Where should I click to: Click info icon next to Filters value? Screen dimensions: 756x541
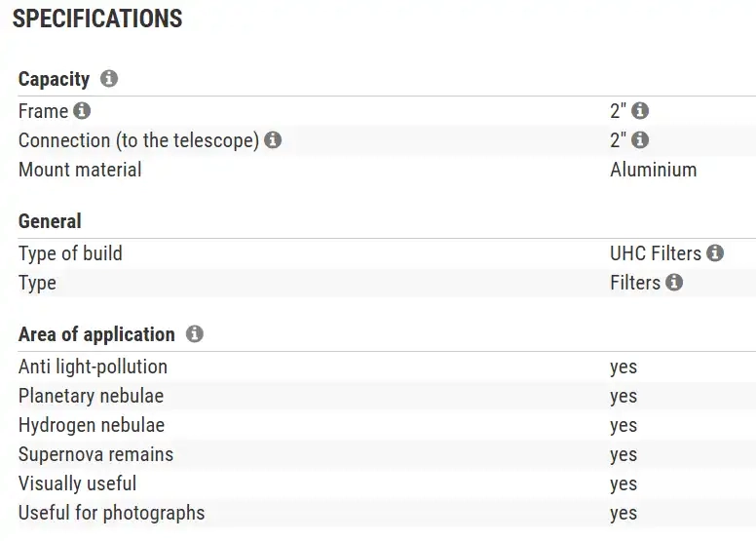(x=674, y=283)
